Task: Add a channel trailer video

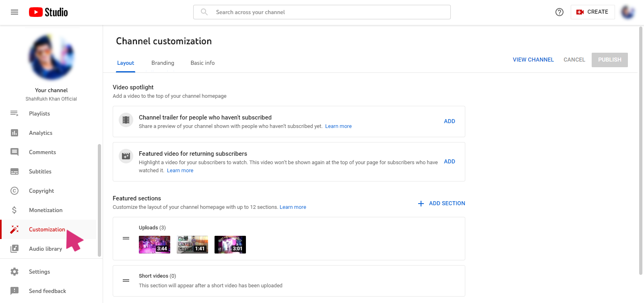Action: 449,121
